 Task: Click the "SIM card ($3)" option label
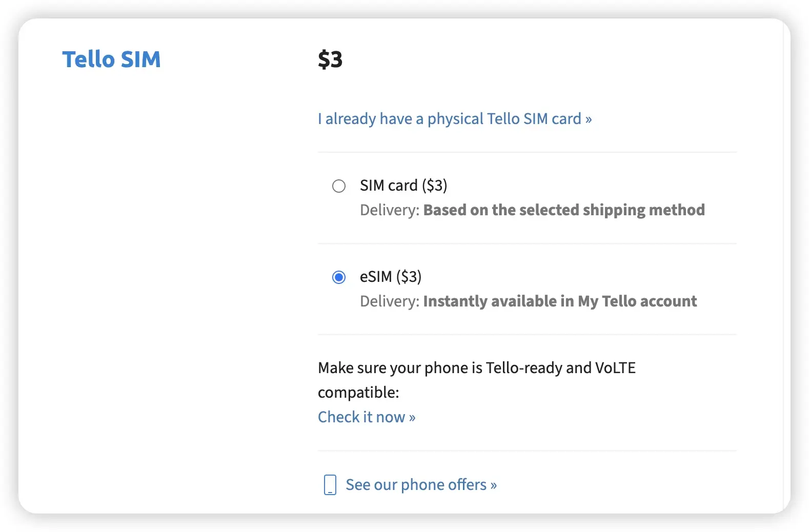coord(403,186)
